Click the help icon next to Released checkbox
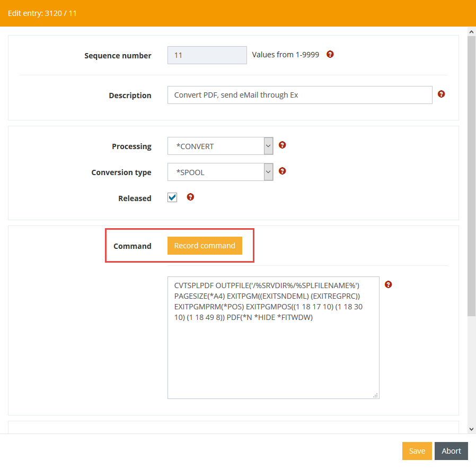Viewport: 476px width, 468px height. tap(191, 197)
